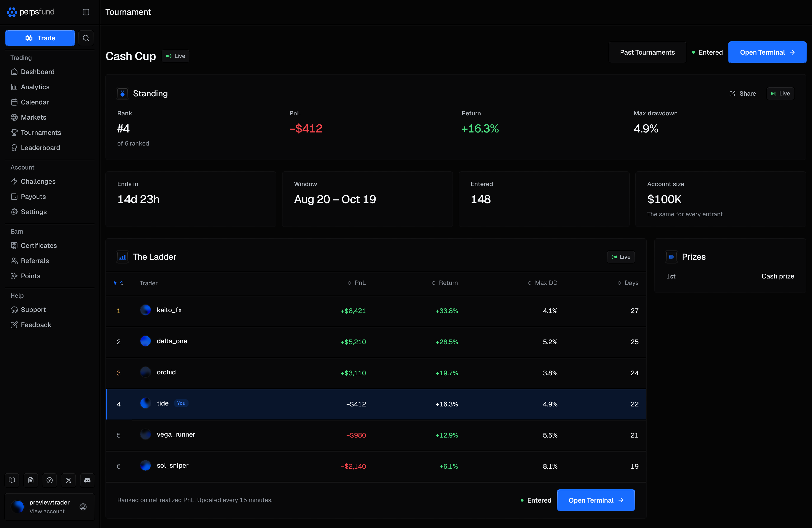The height and width of the screenshot is (528, 812).
Task: Open the Leaderboard page
Action: [x=50, y=148]
